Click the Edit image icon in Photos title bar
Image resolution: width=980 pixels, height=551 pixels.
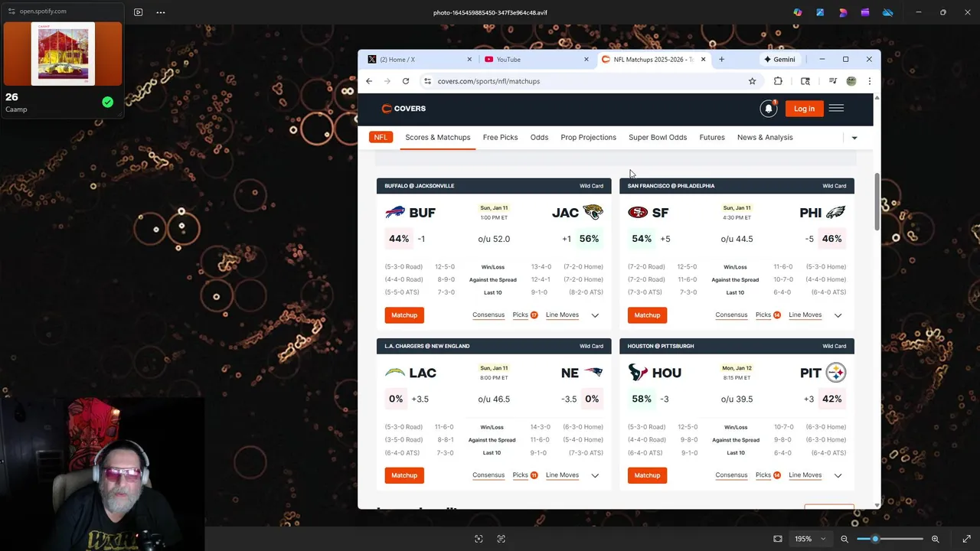click(x=820, y=12)
